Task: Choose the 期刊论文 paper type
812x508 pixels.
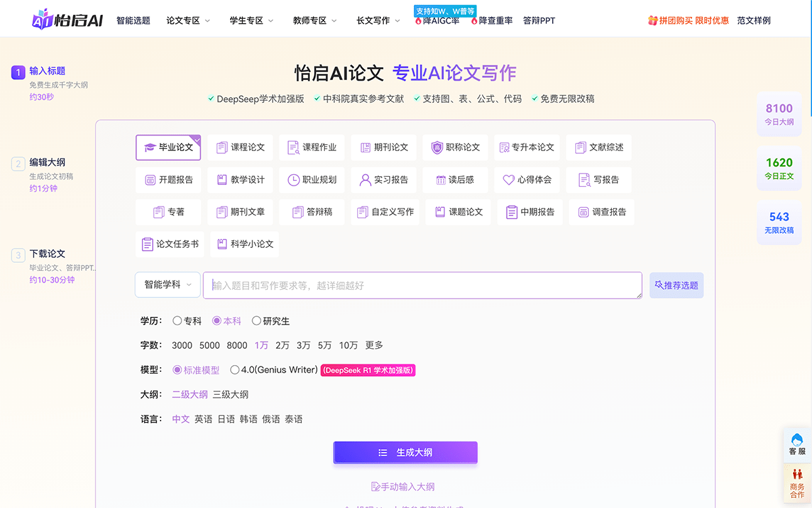Action: (x=383, y=147)
